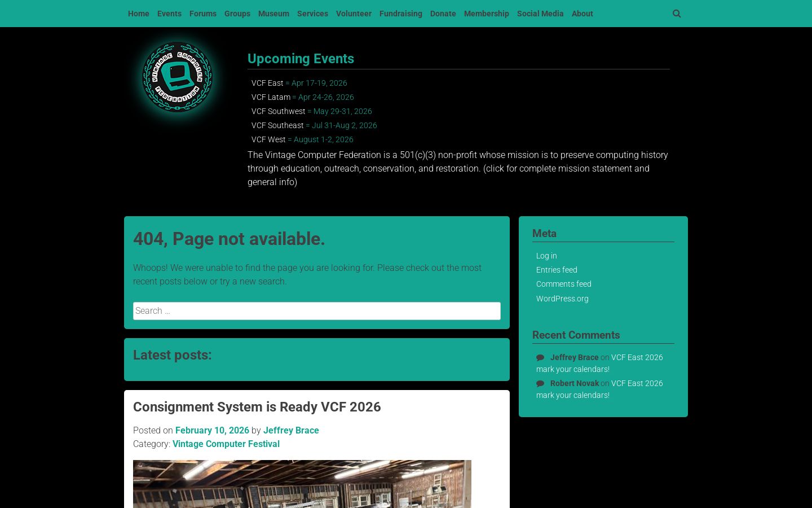View posts by author Jeffrey Brace
This screenshot has width=812, height=508.
291,430
